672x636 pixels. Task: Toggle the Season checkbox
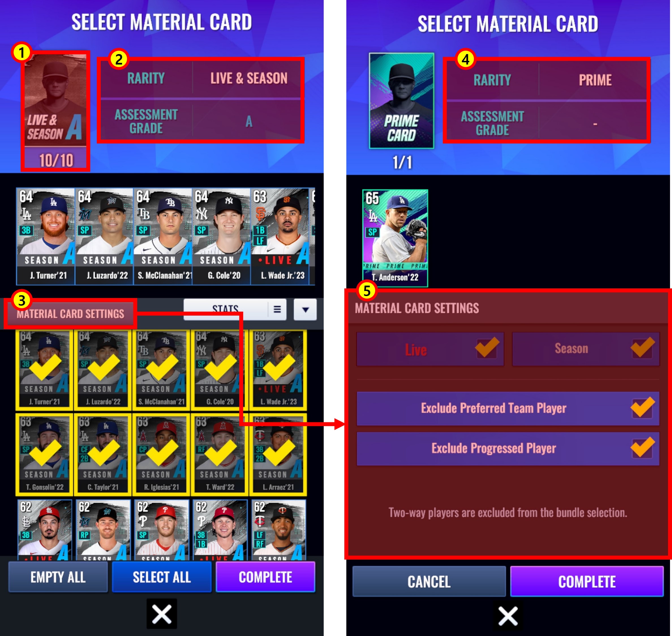[x=642, y=349]
